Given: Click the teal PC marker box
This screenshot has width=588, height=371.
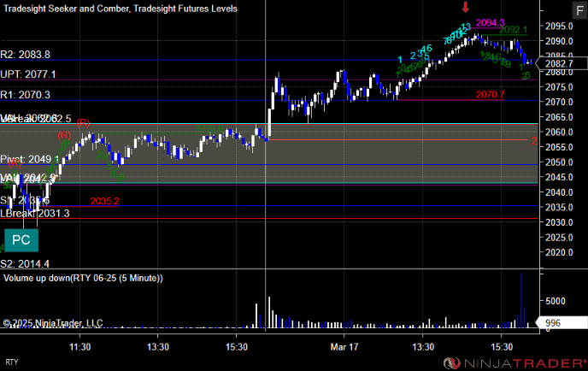Looking at the screenshot, I should click(21, 240).
